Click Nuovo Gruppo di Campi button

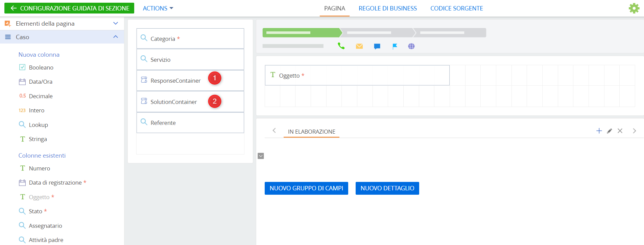coord(306,188)
